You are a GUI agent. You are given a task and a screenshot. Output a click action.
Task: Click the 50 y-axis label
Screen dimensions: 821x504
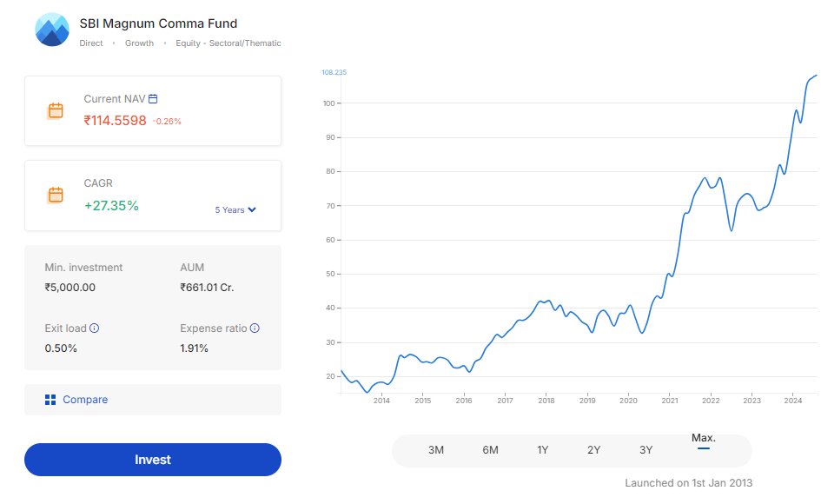click(x=330, y=274)
